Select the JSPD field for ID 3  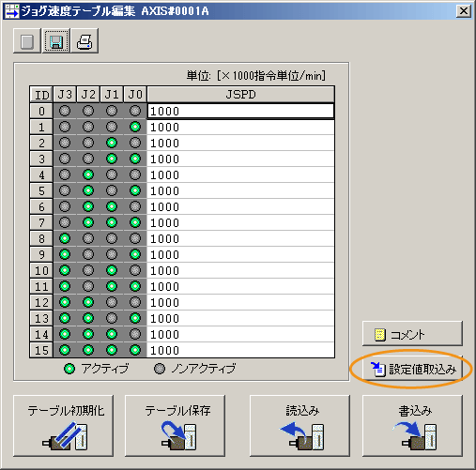(240, 159)
